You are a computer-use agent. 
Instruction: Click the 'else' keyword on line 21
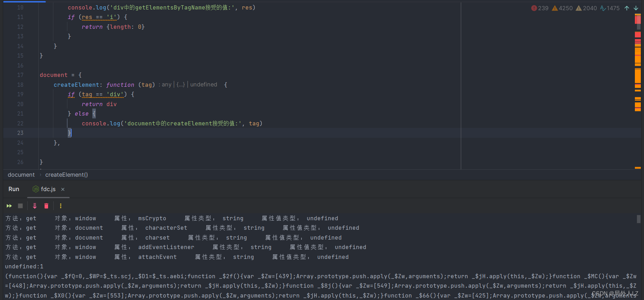81,113
